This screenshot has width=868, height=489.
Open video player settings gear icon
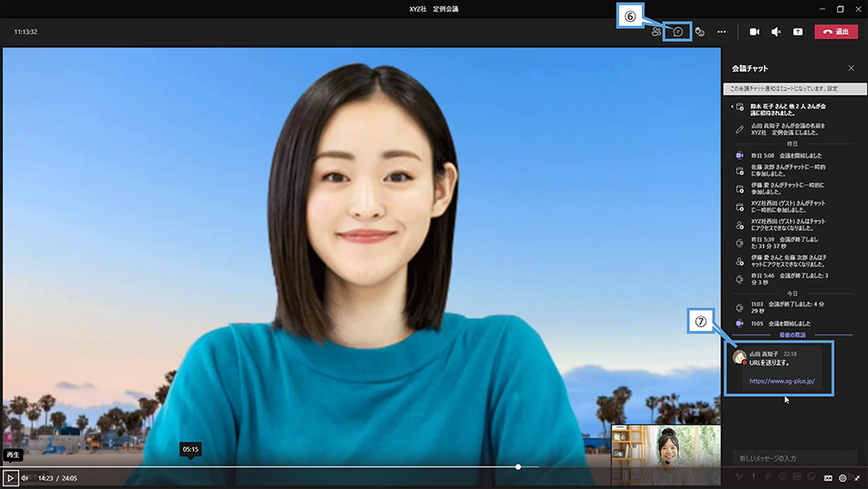[843, 478]
